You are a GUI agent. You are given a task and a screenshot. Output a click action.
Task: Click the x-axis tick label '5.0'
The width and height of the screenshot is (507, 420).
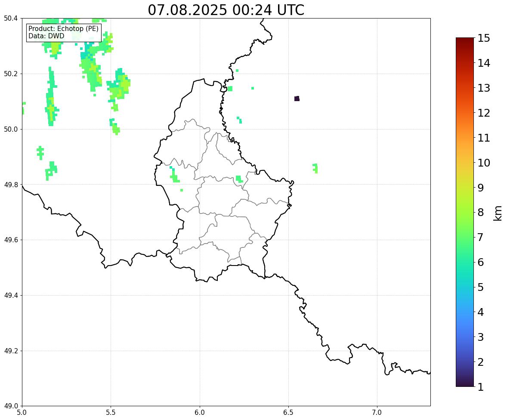22,413
